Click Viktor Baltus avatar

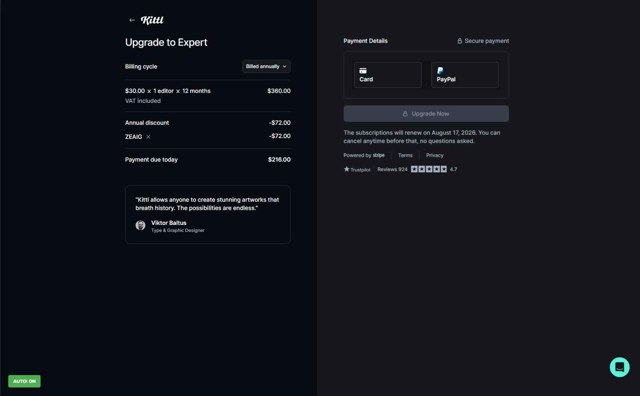click(140, 225)
